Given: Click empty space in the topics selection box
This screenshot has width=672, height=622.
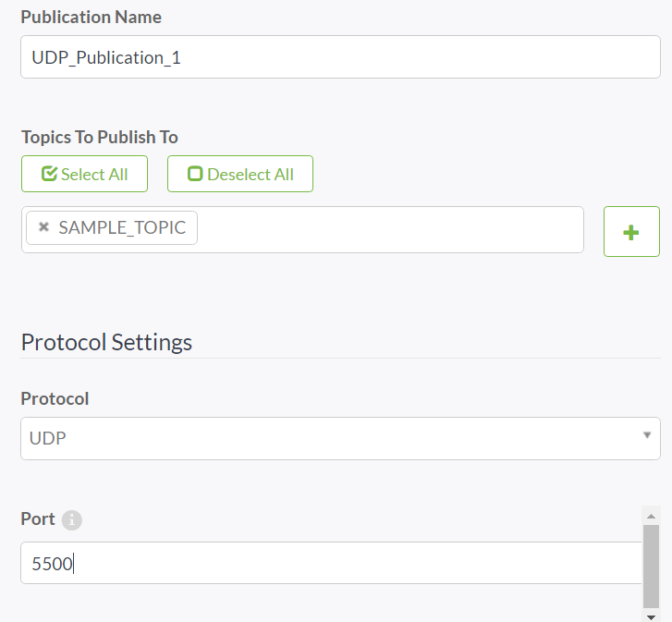Looking at the screenshot, I should [x=388, y=229].
